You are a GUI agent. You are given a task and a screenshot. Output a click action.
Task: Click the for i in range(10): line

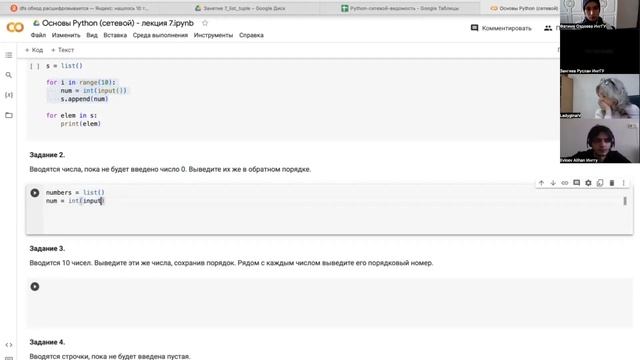[x=81, y=82]
